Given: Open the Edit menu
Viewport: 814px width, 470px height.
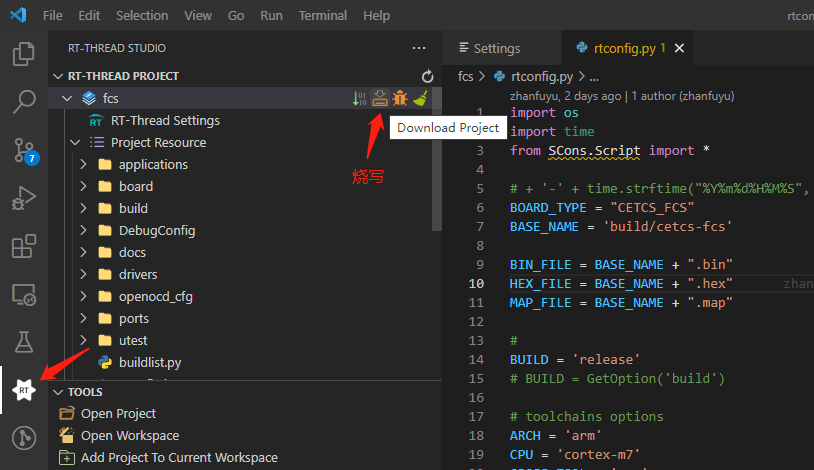Looking at the screenshot, I should tap(89, 16).
